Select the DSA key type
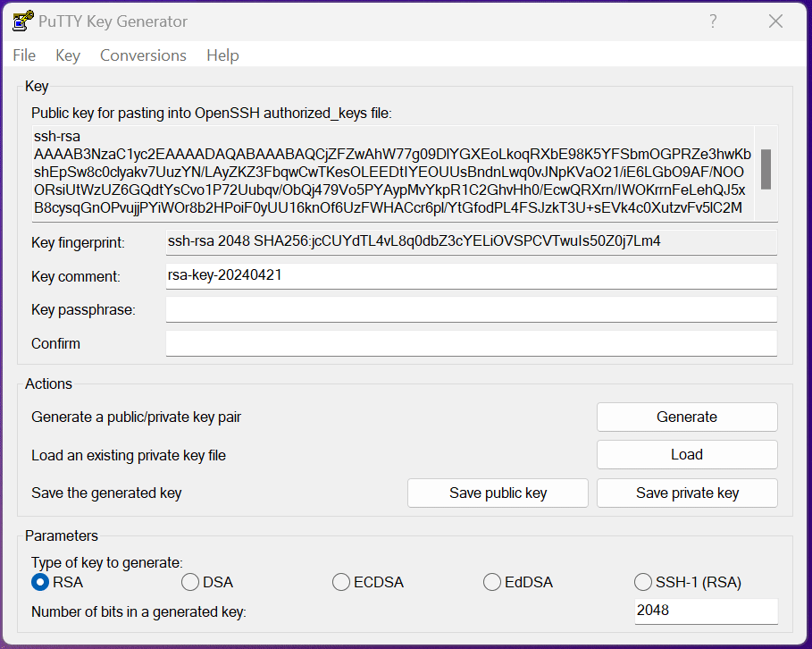812x649 pixels. (190, 583)
